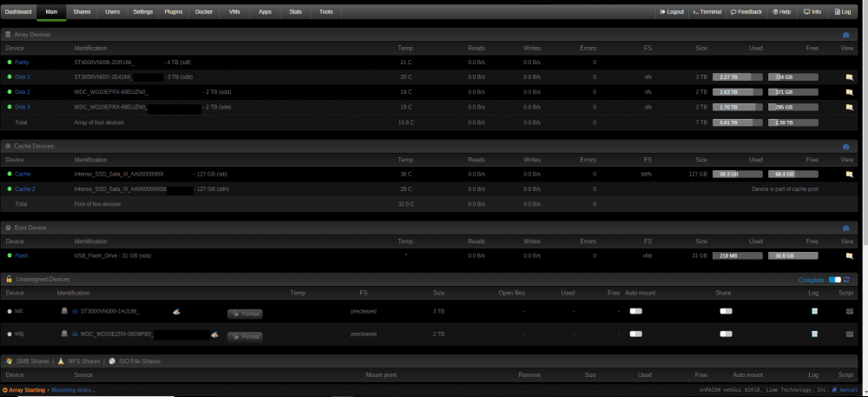The image size is (868, 397).
Task: Open the Shares tab
Action: 82,11
